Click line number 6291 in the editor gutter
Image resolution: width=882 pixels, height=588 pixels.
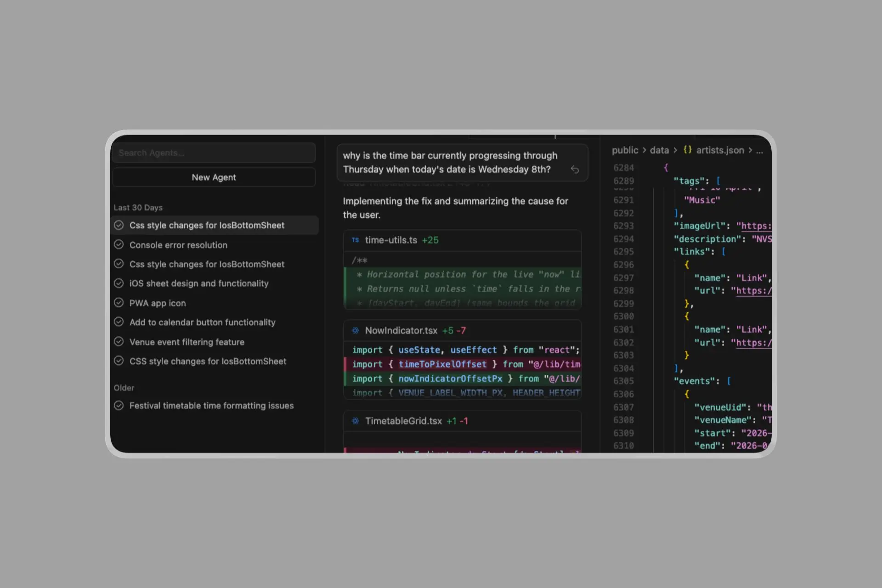point(623,200)
